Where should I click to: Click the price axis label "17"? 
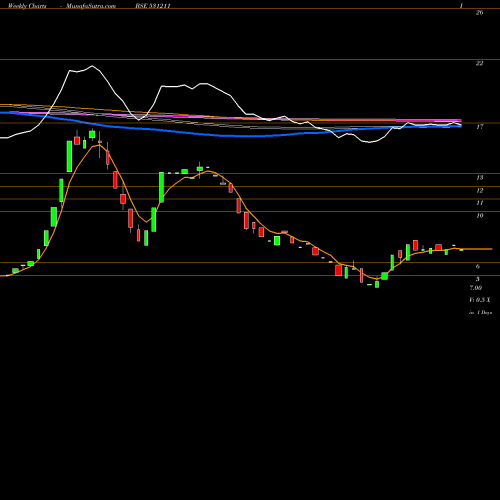[x=479, y=127]
